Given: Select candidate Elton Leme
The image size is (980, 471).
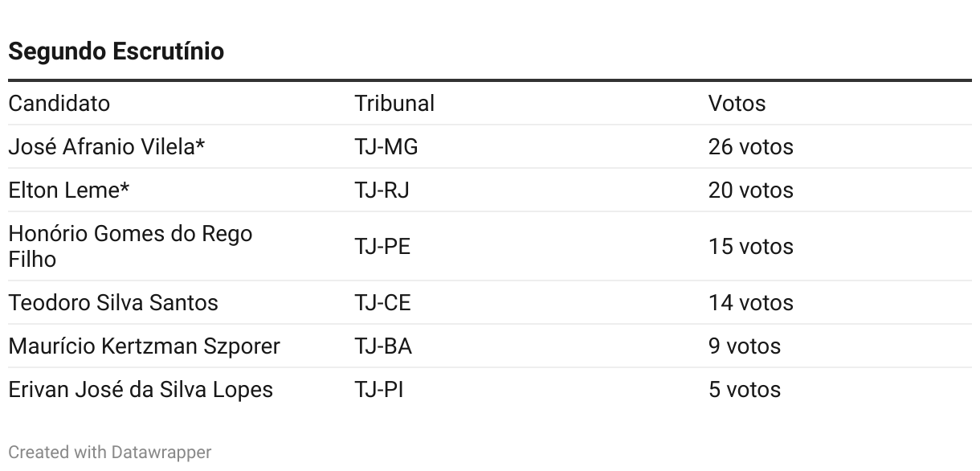Looking at the screenshot, I should coord(69,190).
